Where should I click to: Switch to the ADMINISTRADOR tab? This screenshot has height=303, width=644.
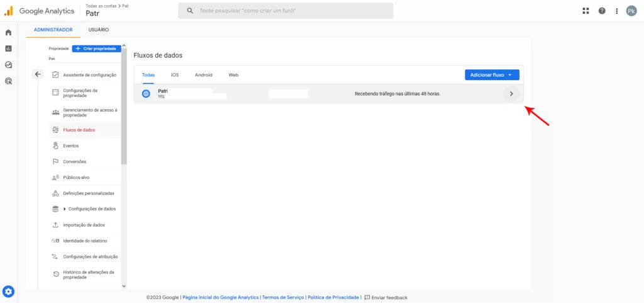click(53, 30)
